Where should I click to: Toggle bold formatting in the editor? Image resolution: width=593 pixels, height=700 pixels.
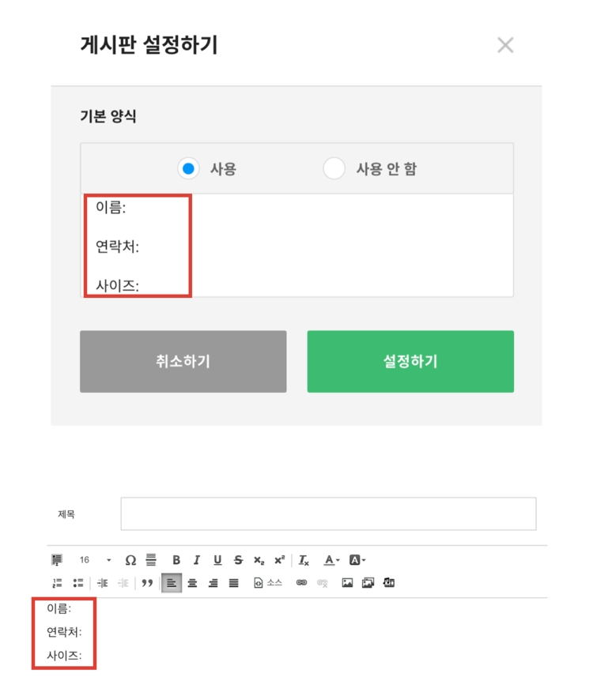tap(176, 560)
